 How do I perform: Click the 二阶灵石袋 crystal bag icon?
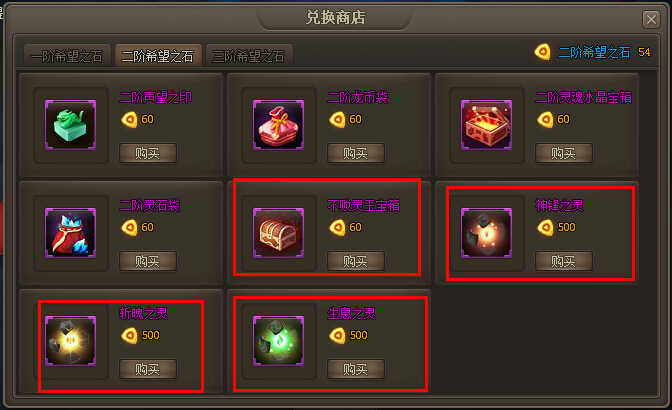[71, 233]
